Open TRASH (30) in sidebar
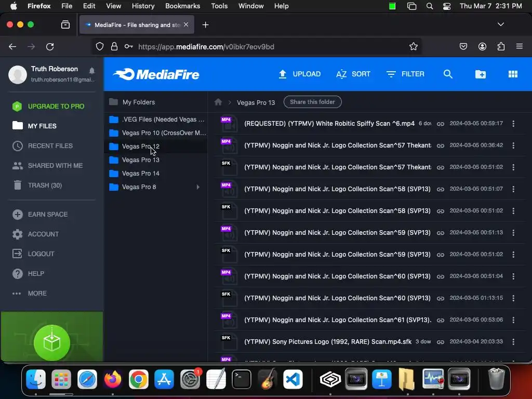Screen dimensions: 532x399 [45, 185]
